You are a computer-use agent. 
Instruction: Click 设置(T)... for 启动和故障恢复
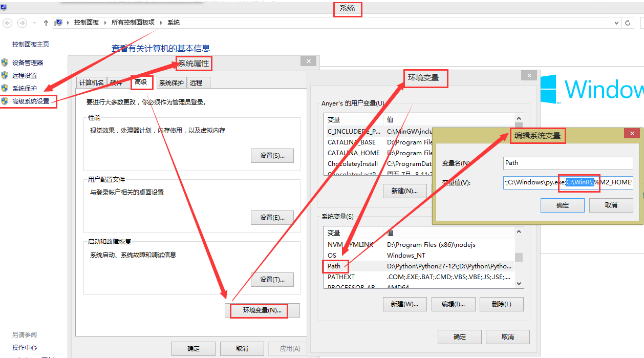272,280
